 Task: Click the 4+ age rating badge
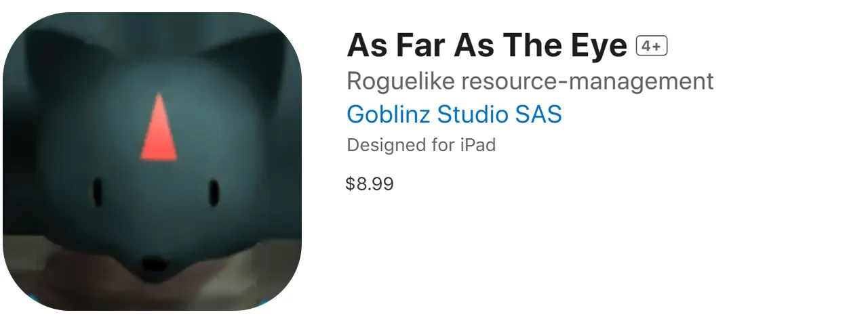click(x=652, y=46)
